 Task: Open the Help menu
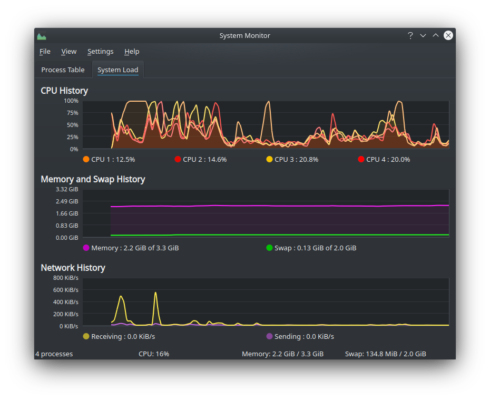click(x=132, y=52)
